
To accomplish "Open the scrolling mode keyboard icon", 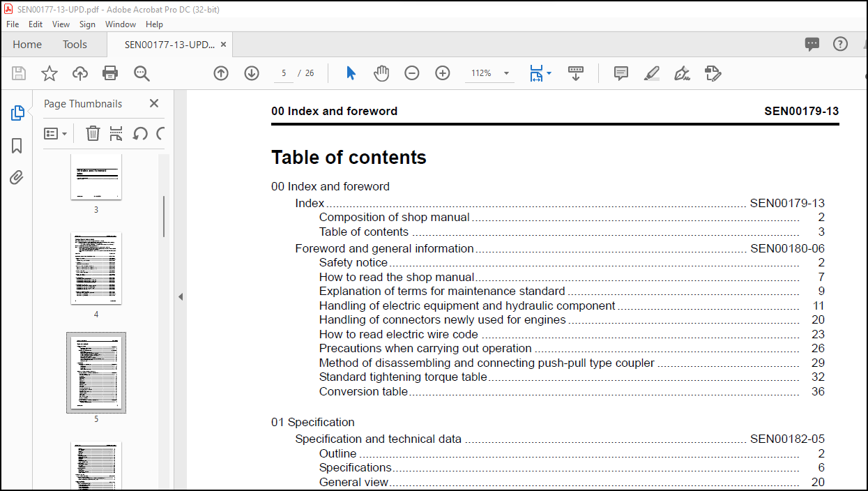I will 576,73.
